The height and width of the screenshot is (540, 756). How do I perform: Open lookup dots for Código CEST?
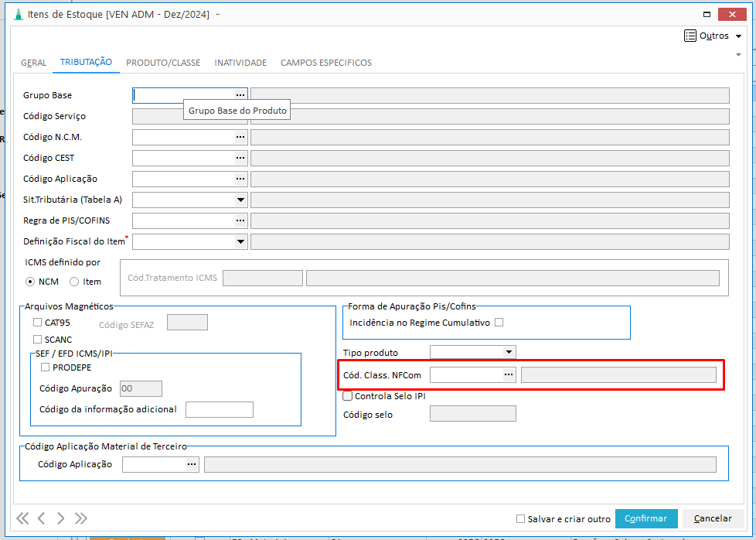pos(240,158)
